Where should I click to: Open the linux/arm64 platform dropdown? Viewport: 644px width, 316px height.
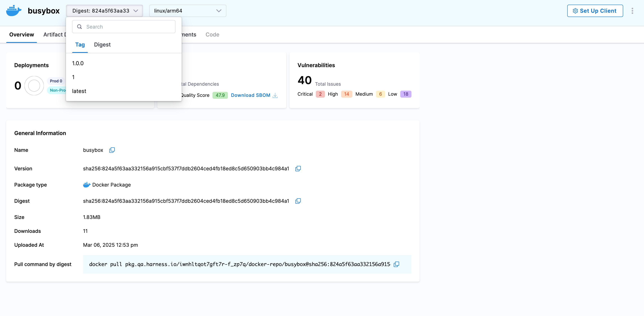tap(187, 11)
